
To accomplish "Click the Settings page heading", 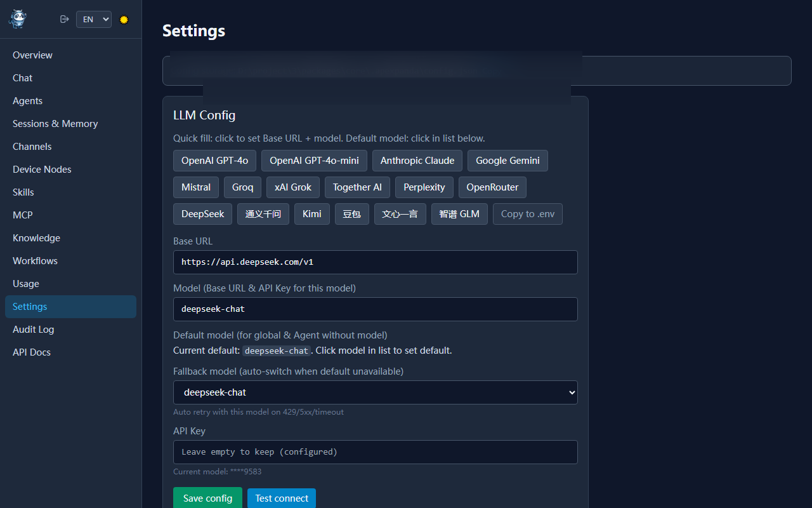I will click(193, 30).
